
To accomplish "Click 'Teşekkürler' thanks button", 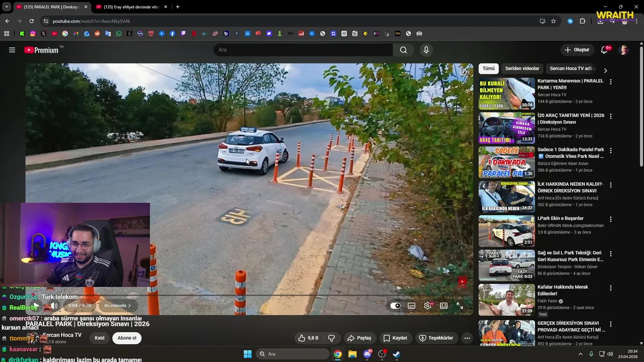I will pos(436,338).
